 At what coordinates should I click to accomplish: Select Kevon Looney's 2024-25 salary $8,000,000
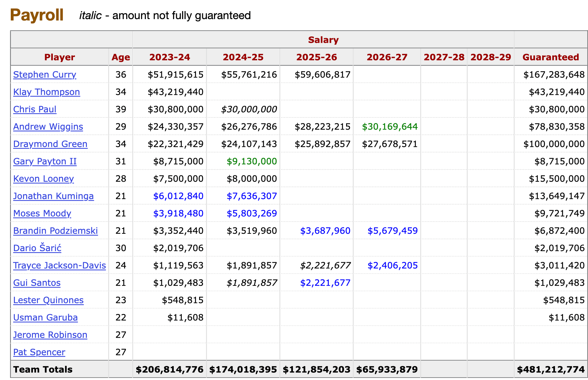(252, 179)
